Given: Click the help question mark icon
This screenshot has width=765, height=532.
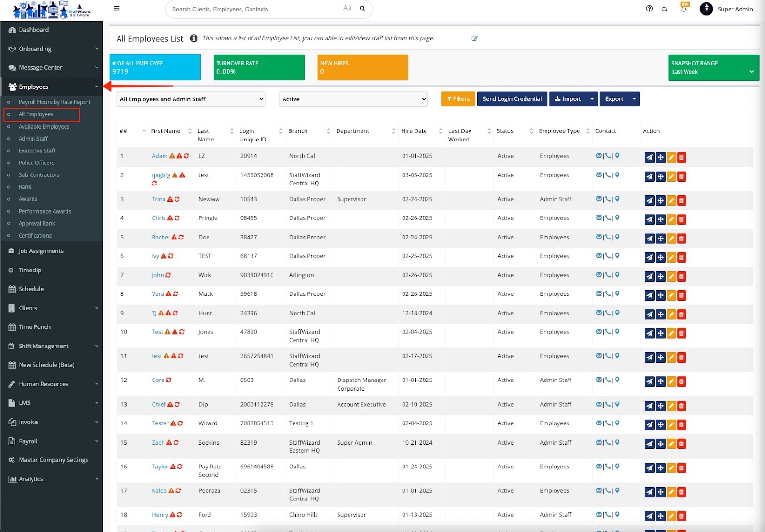Looking at the screenshot, I should pos(649,9).
